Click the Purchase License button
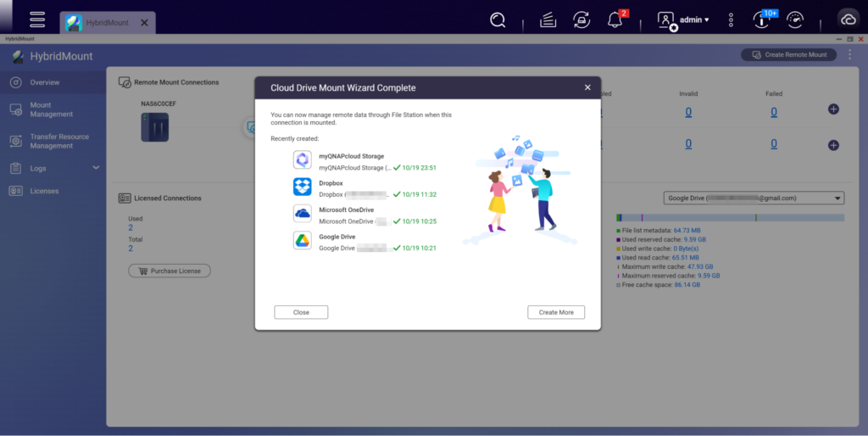The height and width of the screenshot is (436, 868). [x=170, y=271]
